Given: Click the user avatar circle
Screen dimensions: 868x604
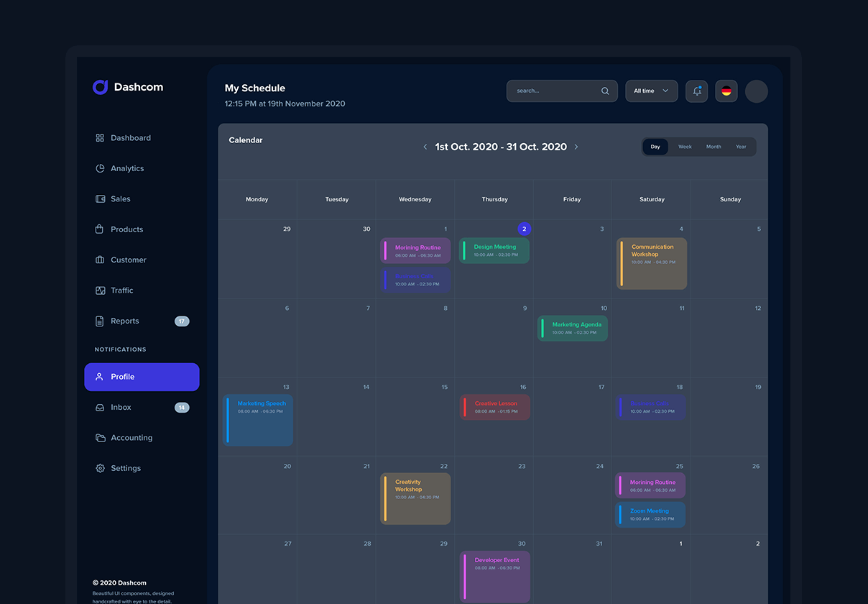Looking at the screenshot, I should (x=756, y=91).
